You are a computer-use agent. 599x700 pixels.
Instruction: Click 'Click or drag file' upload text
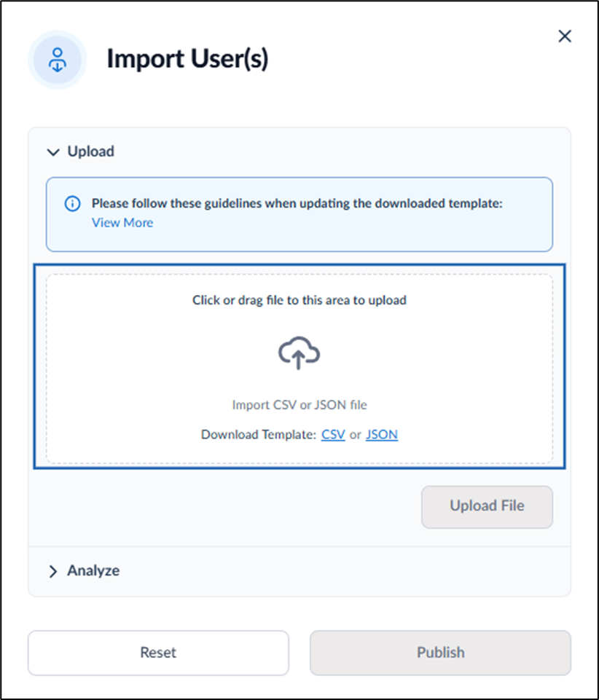(299, 300)
